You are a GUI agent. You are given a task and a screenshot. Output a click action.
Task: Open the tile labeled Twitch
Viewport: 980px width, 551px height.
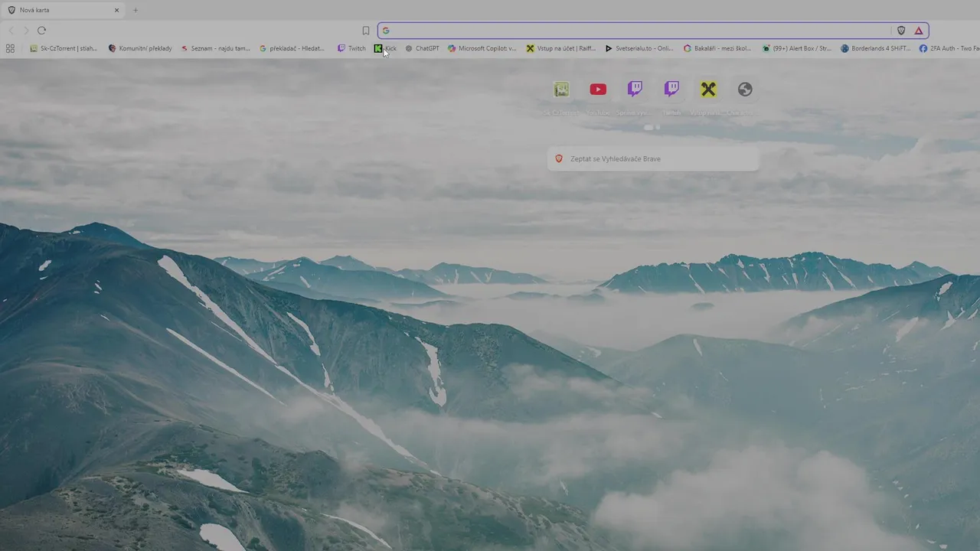tap(671, 96)
